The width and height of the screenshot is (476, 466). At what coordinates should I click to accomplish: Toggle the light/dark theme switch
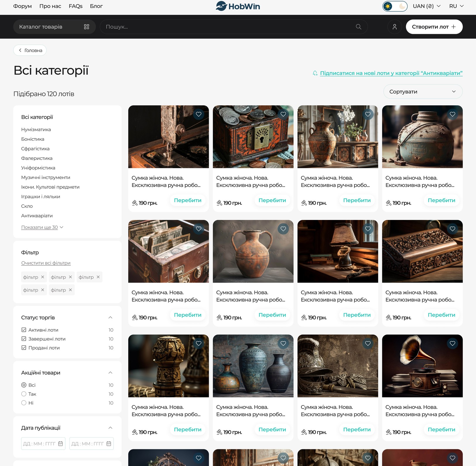395,6
